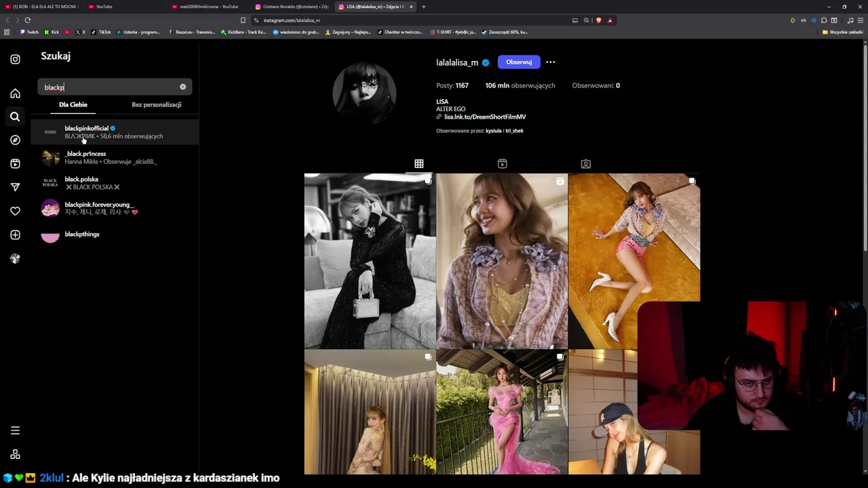The width and height of the screenshot is (868, 488).
Task: Switch to YouTube browser tab
Action: 123,7
